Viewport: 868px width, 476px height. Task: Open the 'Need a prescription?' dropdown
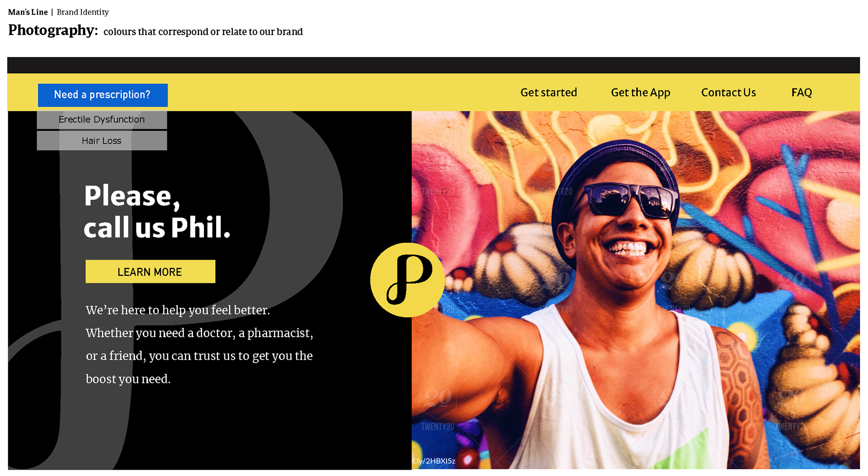coord(103,95)
